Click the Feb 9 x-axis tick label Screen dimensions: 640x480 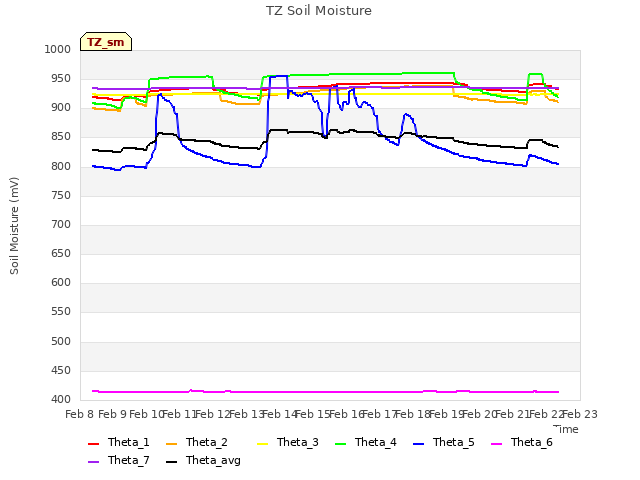pos(113,414)
